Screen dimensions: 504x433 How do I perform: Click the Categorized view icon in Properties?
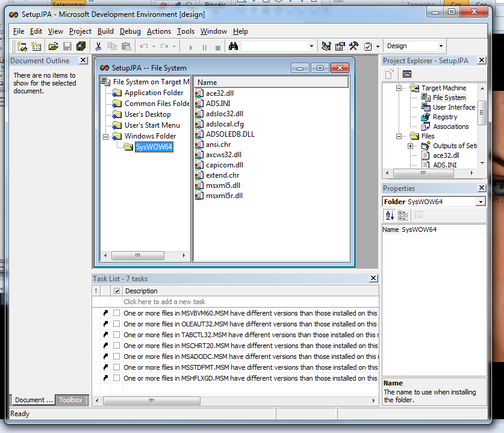[403, 216]
